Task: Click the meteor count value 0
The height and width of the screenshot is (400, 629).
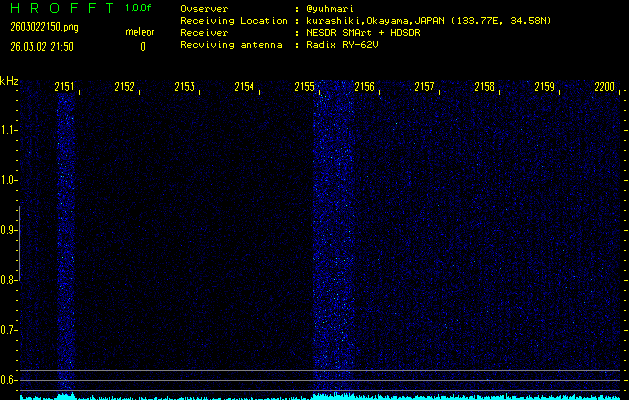Action: [x=143, y=47]
